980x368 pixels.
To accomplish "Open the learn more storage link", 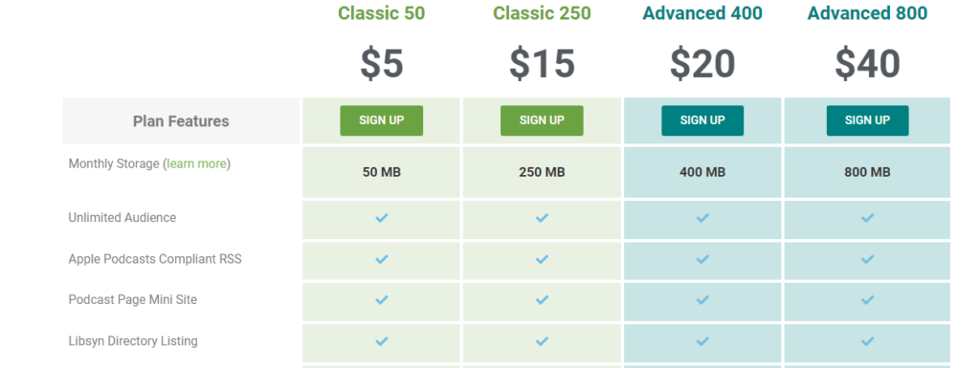I will [196, 164].
